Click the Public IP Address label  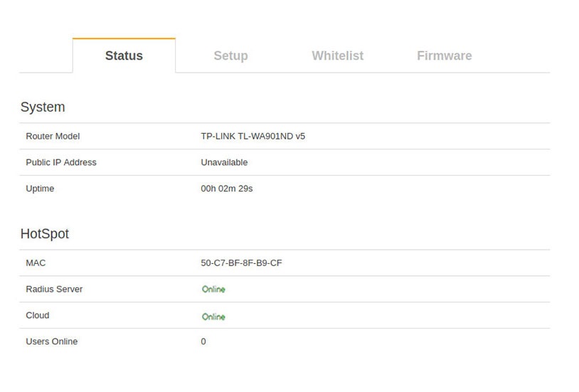pos(61,163)
